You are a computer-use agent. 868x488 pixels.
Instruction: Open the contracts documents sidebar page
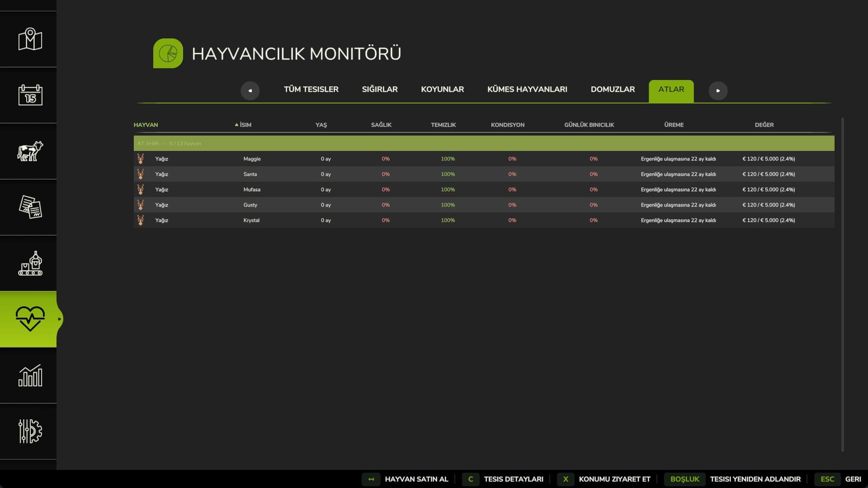click(30, 207)
